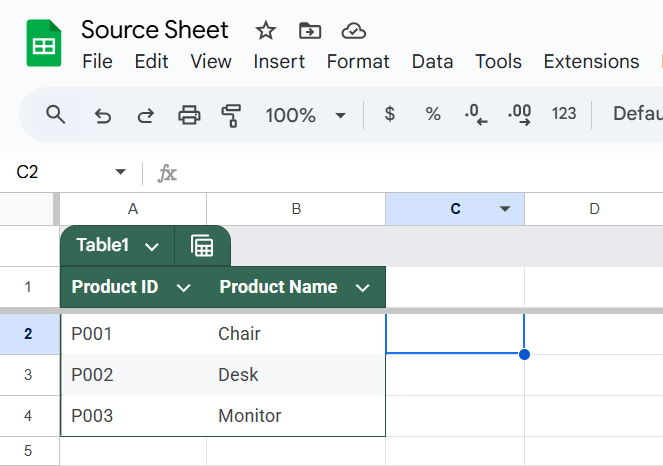Select row 5 header

(28, 451)
